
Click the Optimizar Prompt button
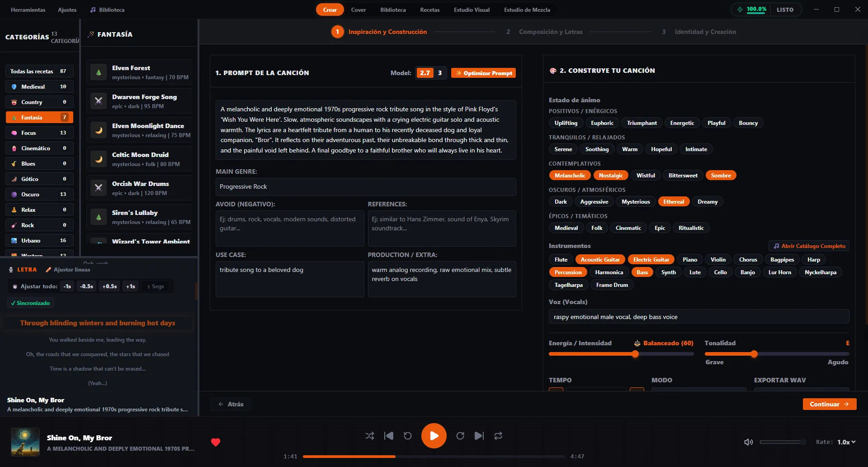point(483,73)
